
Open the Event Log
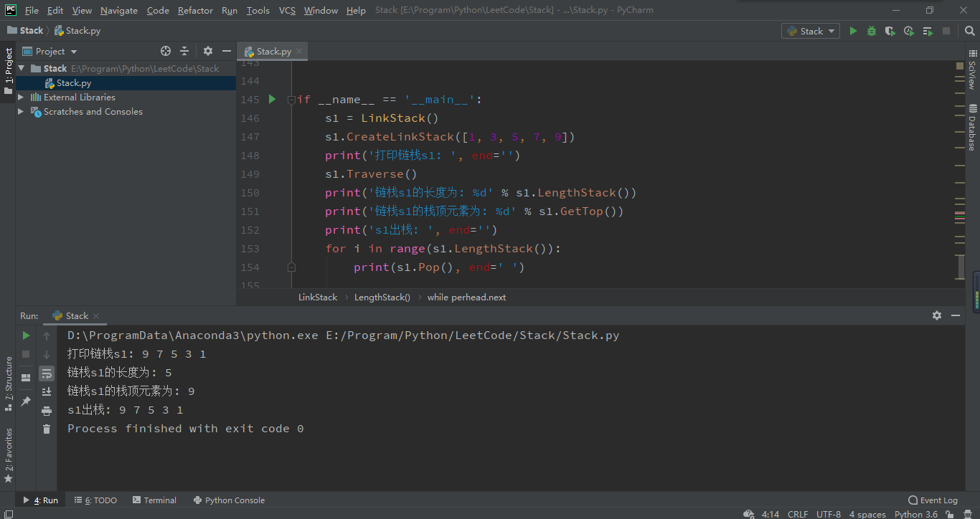(933, 500)
